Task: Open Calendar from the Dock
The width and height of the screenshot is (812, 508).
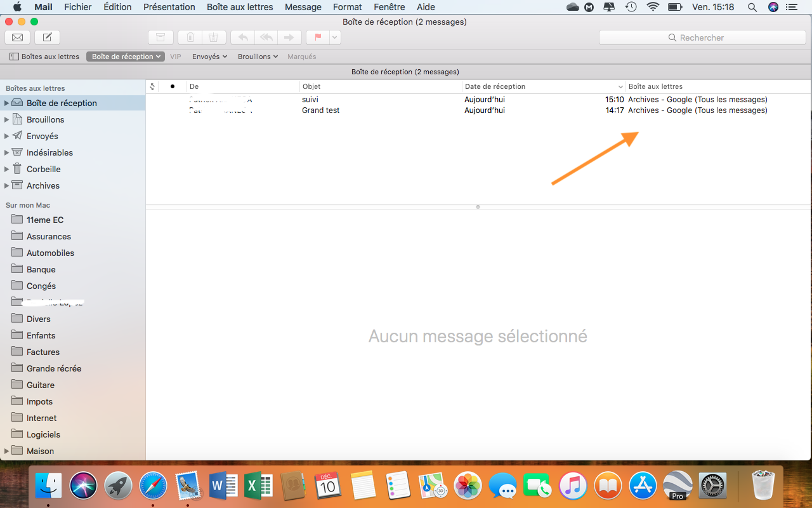Action: [x=327, y=486]
